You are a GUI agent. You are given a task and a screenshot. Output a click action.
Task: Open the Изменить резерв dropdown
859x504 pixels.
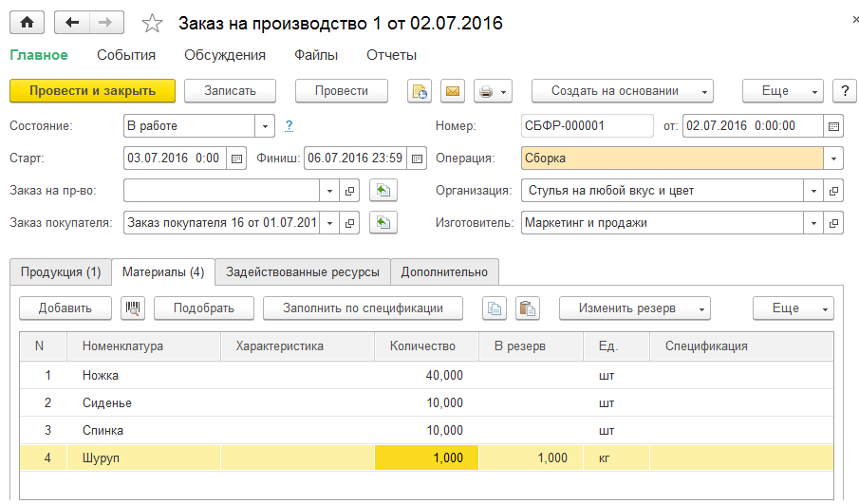point(634,308)
